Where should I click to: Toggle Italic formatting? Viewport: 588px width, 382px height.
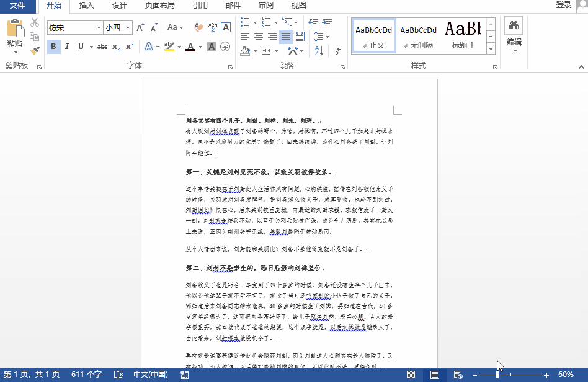coord(68,47)
